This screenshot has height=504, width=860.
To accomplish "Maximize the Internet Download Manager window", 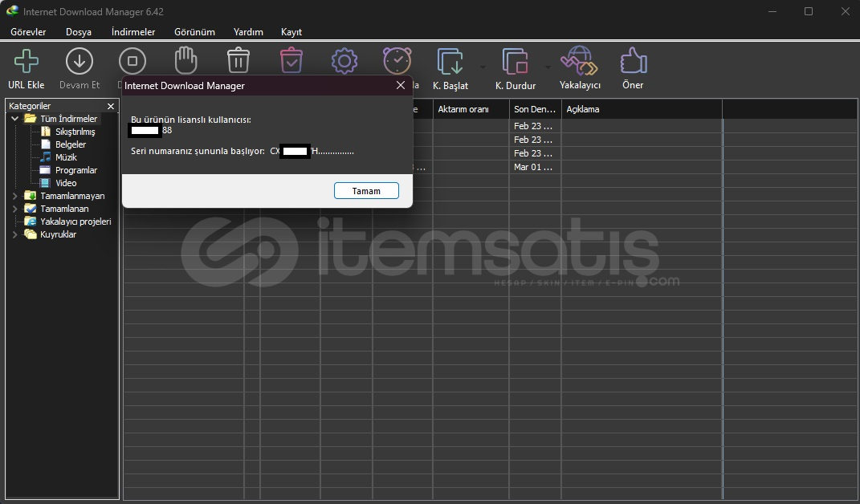I will [809, 11].
